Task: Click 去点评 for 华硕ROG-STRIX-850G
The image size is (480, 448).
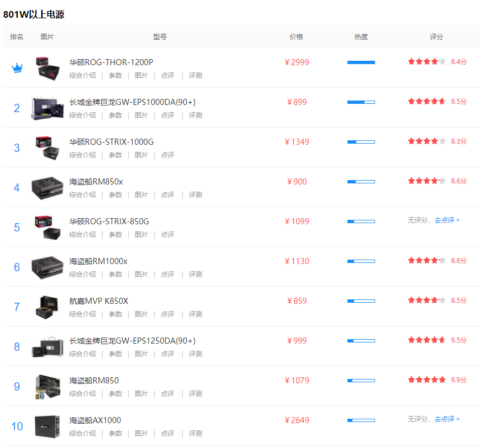Action: click(x=446, y=220)
